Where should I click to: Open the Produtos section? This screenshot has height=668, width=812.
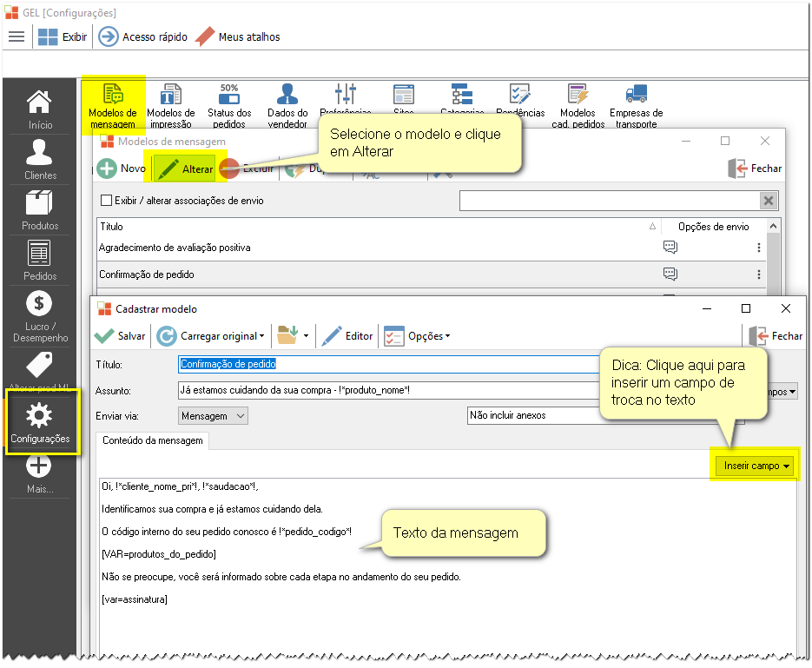[x=40, y=209]
